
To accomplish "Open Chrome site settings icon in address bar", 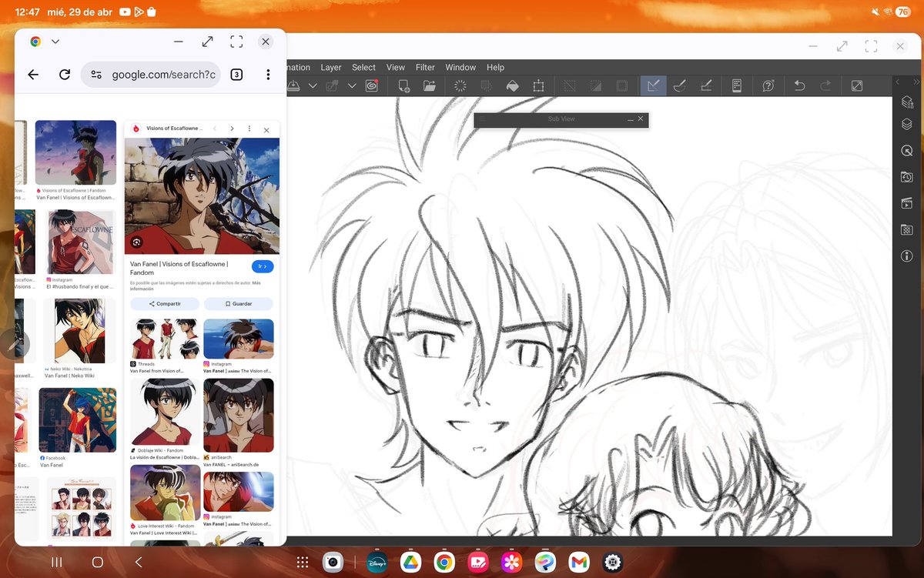I will point(96,75).
